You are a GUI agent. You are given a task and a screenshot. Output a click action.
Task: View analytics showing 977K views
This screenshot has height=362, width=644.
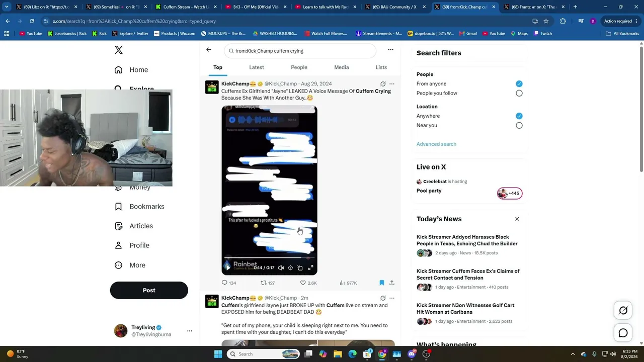click(348, 283)
